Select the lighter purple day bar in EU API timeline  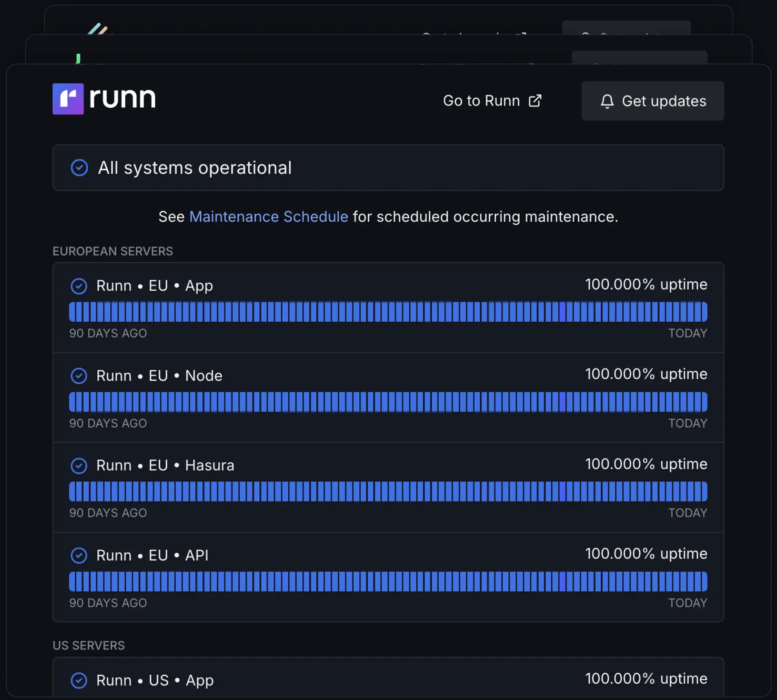[x=562, y=582]
